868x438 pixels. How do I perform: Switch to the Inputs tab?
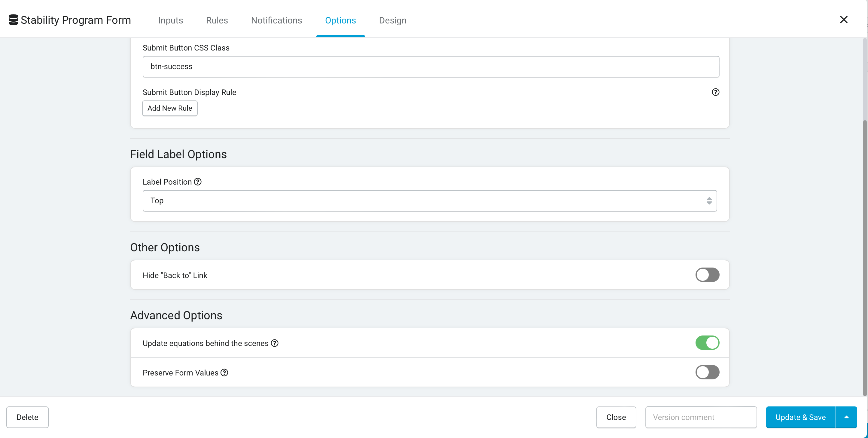coord(170,20)
